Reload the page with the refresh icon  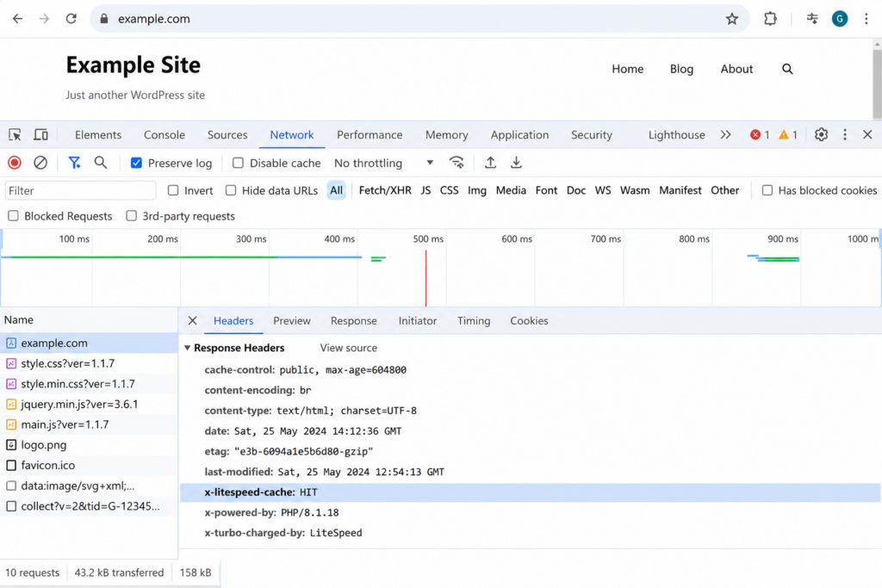[x=71, y=19]
